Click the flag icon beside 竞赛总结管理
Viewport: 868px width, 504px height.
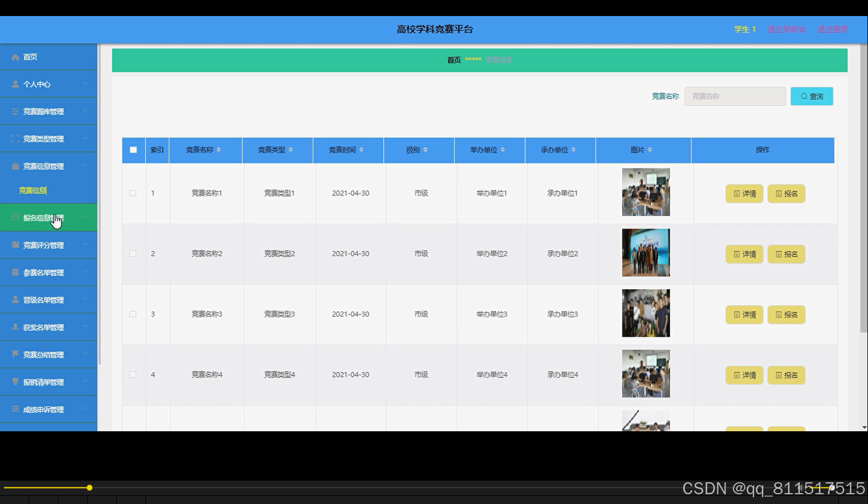[15, 355]
